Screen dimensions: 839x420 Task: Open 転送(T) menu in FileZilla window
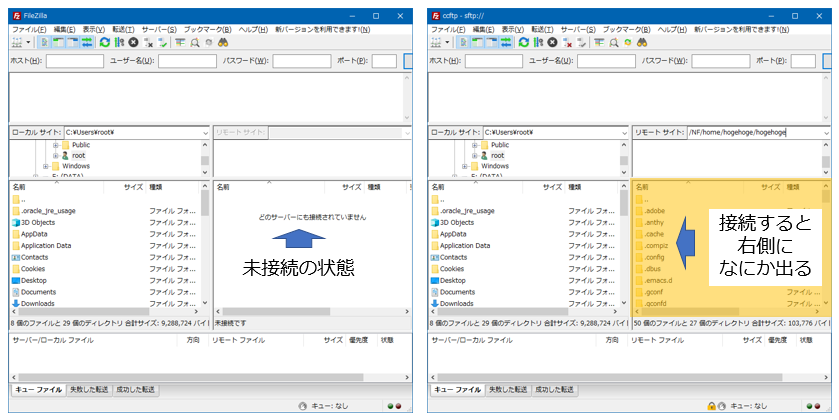(123, 29)
